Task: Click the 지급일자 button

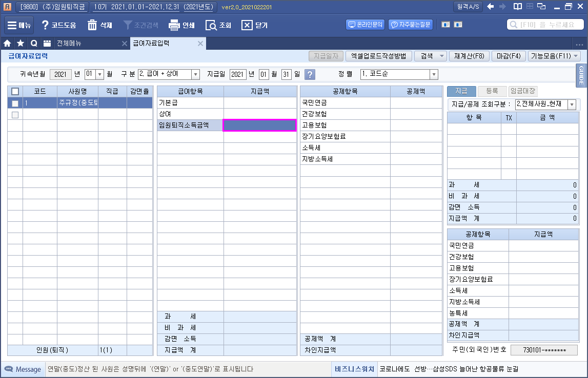Action: [x=326, y=56]
